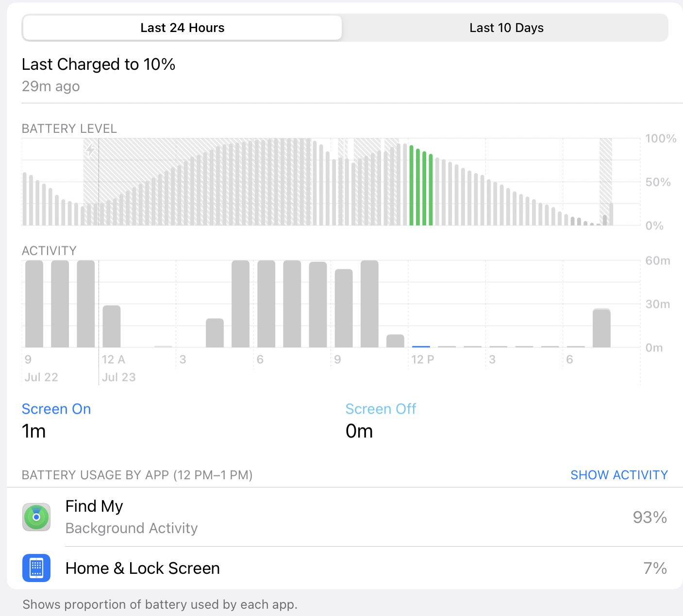Click the Home & Lock Screen icon
The width and height of the screenshot is (683, 616).
click(36, 567)
